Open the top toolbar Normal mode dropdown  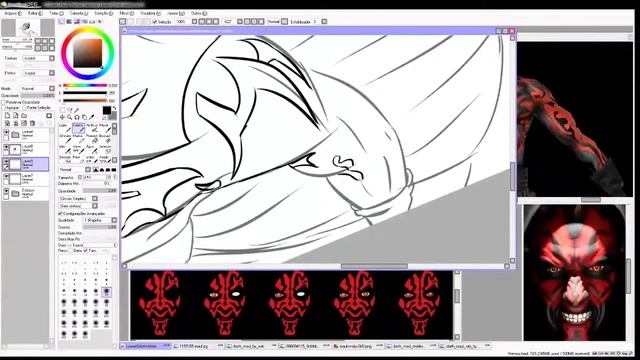point(278,22)
